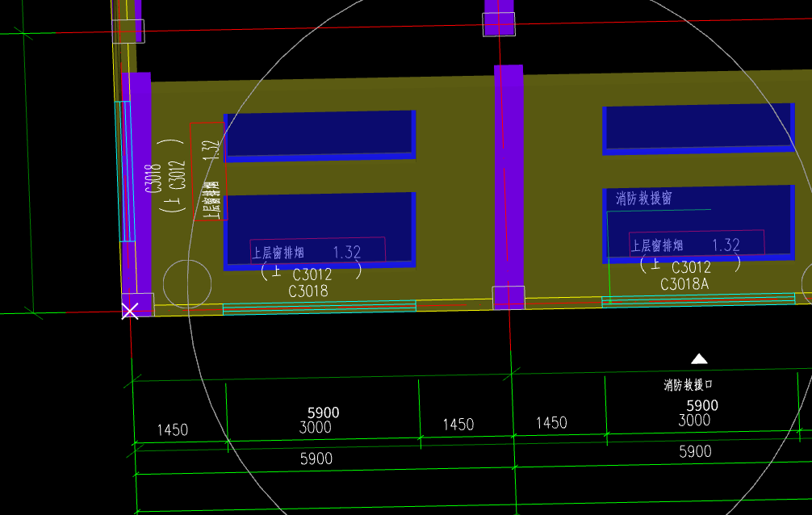Click the 消防救援口 annotation text
Screen dimensions: 812x515
689,385
